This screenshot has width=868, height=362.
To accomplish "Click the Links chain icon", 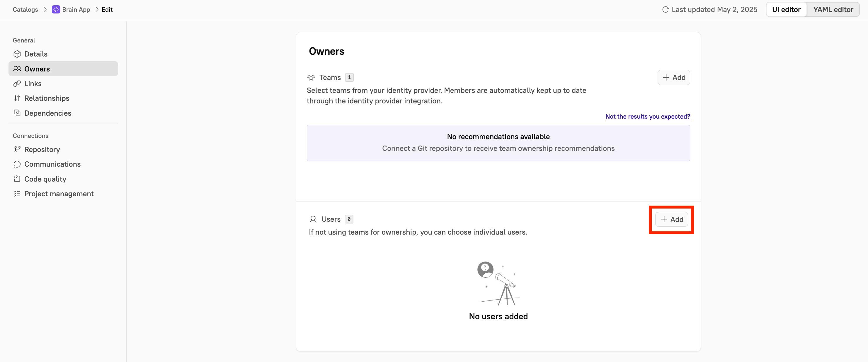I will click(17, 83).
